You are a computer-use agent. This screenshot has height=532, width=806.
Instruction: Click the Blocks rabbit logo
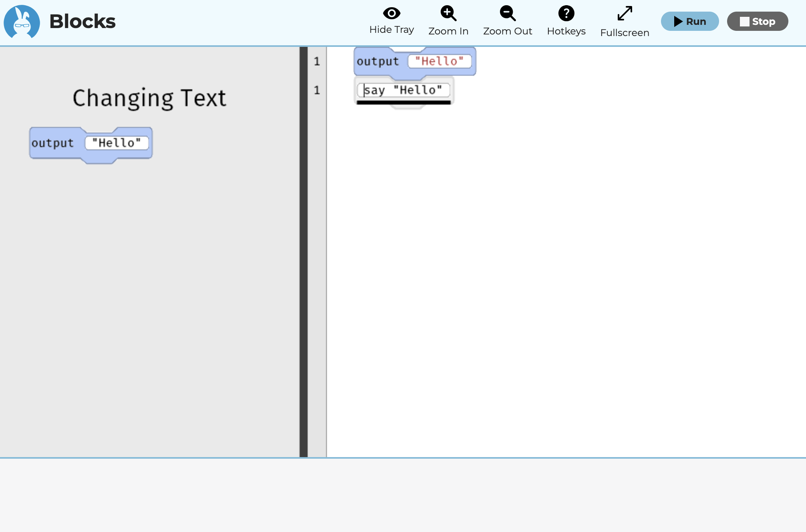(22, 22)
